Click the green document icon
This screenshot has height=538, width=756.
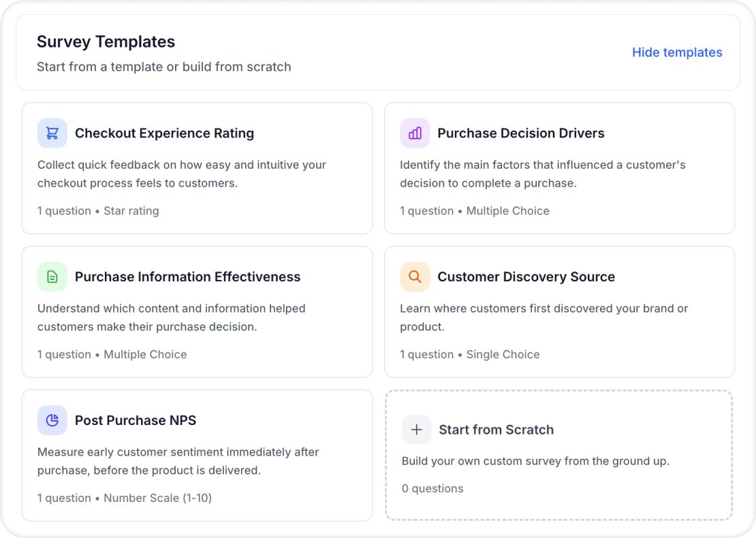tap(52, 277)
